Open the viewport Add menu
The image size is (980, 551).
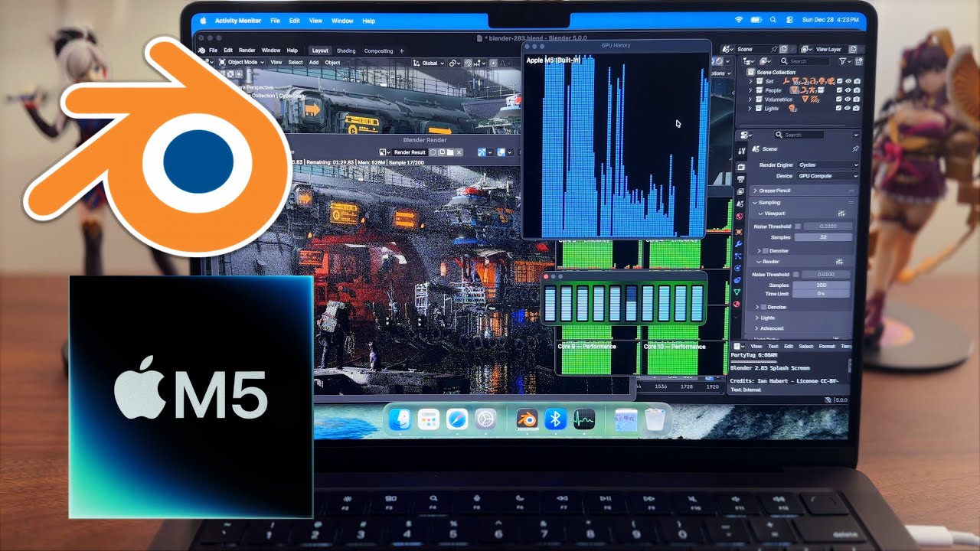314,63
